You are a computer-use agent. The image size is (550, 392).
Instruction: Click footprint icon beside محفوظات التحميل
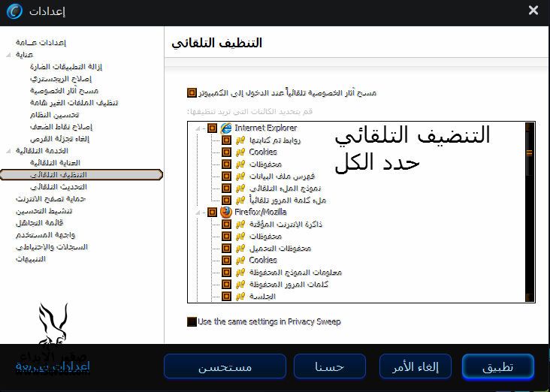click(240, 248)
